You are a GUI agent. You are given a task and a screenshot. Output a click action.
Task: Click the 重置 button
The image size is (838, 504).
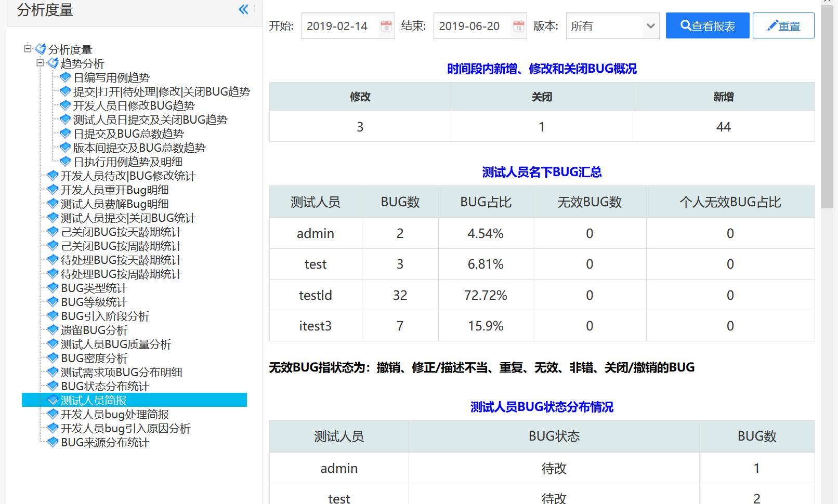[x=783, y=25]
